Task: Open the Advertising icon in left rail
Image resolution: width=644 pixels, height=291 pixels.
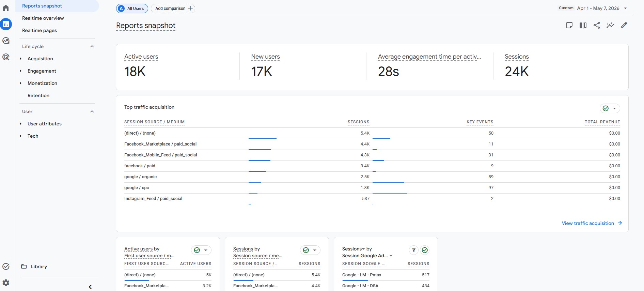Action: pos(6,57)
